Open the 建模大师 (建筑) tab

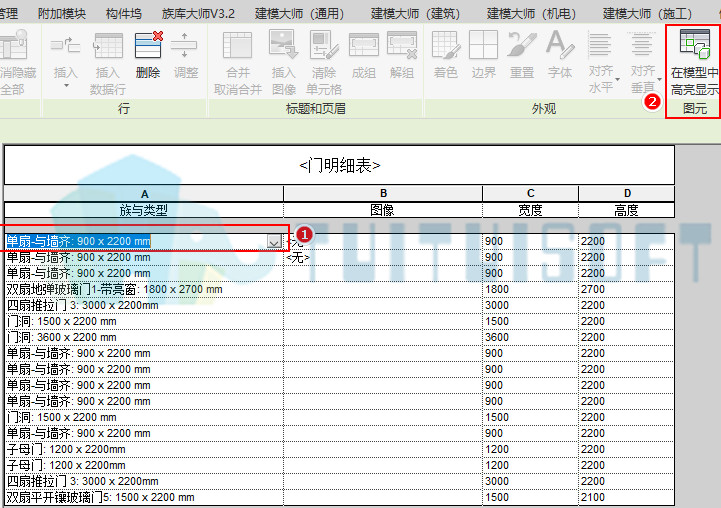click(x=416, y=13)
